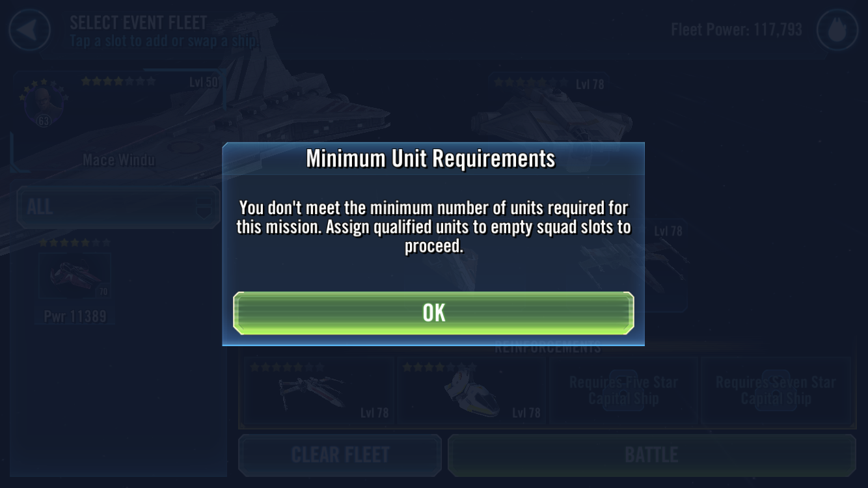This screenshot has width=868, height=488.
Task: Tap the flame icon beside Fleet Power
Action: coord(837,30)
